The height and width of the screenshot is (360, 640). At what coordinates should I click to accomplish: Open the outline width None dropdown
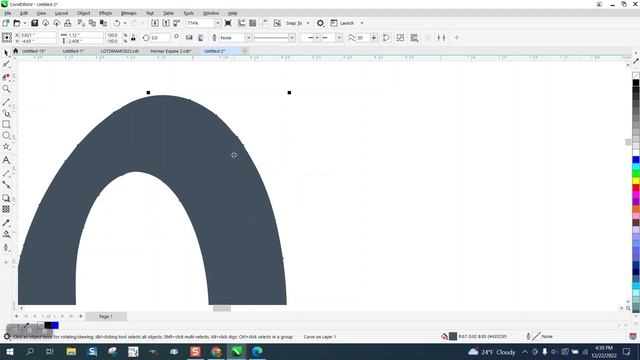tap(248, 38)
